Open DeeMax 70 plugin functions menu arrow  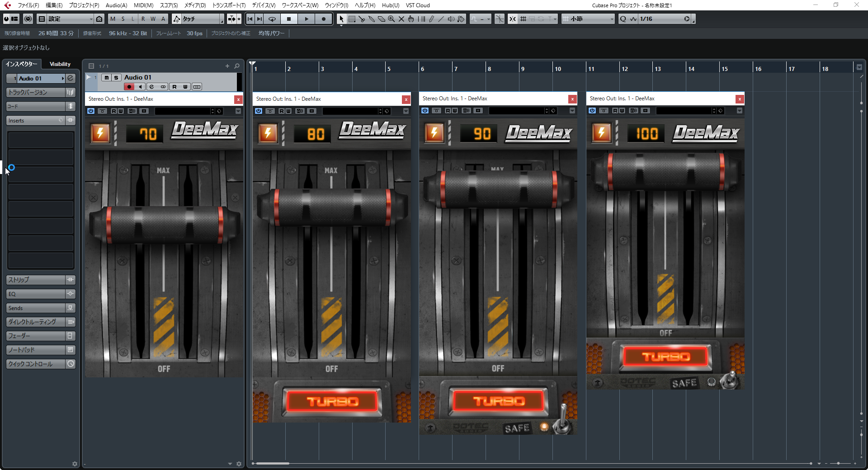point(238,111)
